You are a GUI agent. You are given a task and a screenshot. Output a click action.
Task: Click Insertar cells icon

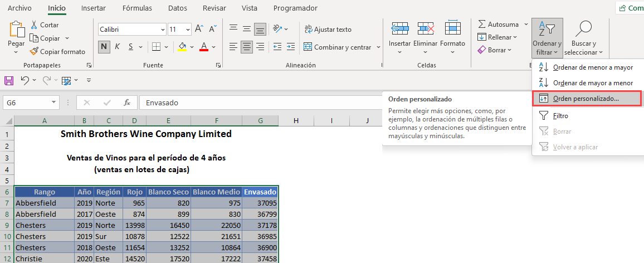click(399, 28)
